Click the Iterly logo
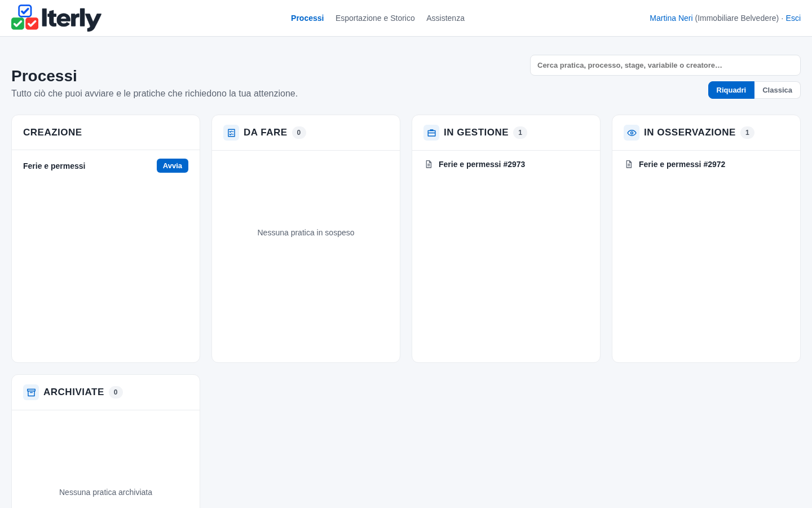812x508 pixels. (x=56, y=18)
